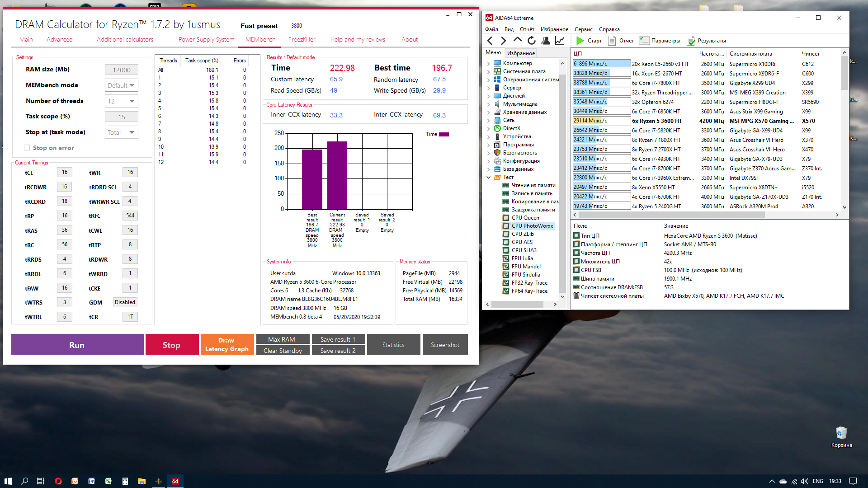
Task: Open Параметры settings toolbar icon
Action: (x=644, y=41)
